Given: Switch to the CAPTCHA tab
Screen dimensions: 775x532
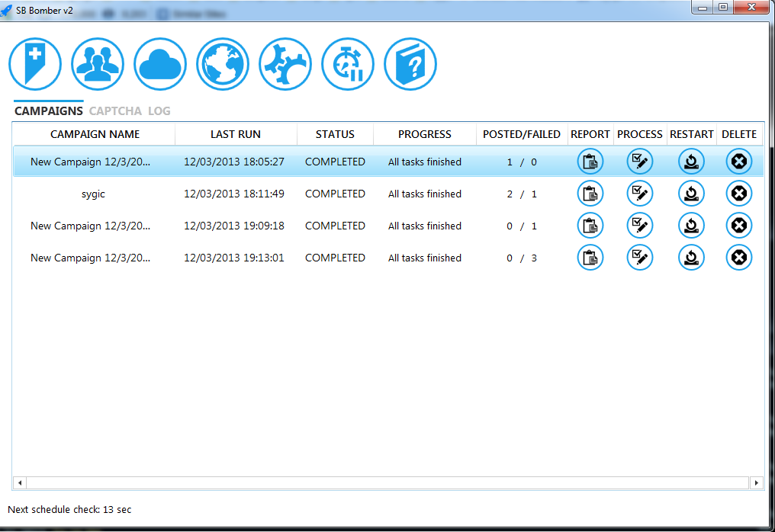Looking at the screenshot, I should tap(115, 111).
